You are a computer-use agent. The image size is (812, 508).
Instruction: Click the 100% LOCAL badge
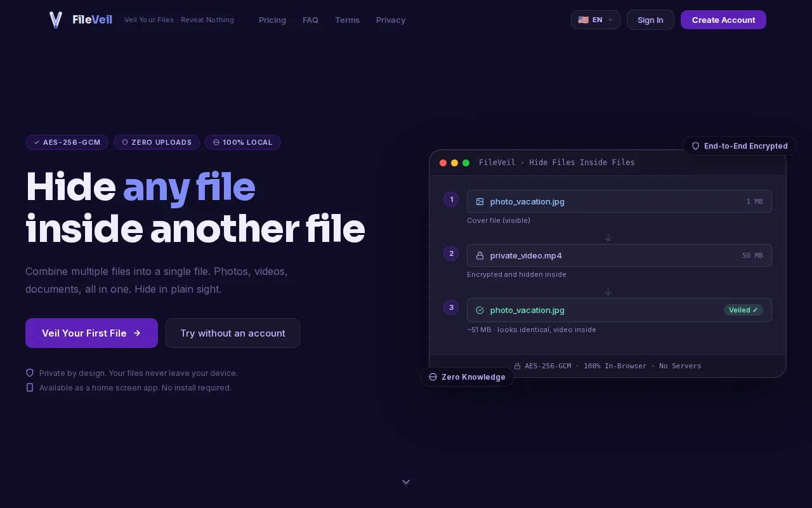pos(242,142)
